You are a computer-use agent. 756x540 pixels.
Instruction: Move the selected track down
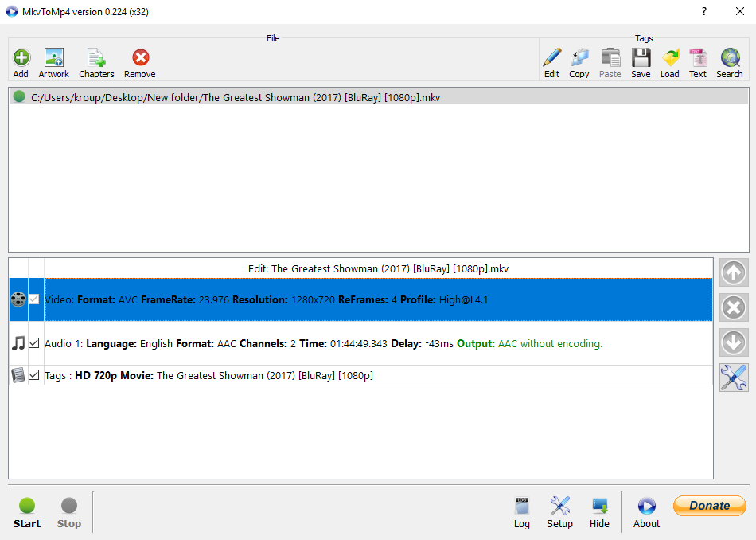tap(734, 342)
